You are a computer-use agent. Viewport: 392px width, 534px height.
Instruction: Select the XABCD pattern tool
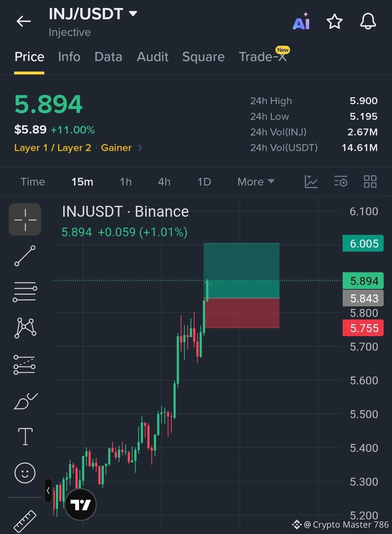click(x=25, y=328)
